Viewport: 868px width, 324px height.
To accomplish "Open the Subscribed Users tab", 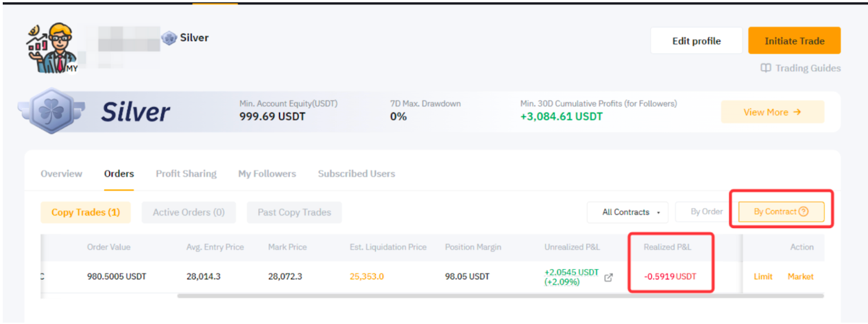I will click(x=356, y=174).
